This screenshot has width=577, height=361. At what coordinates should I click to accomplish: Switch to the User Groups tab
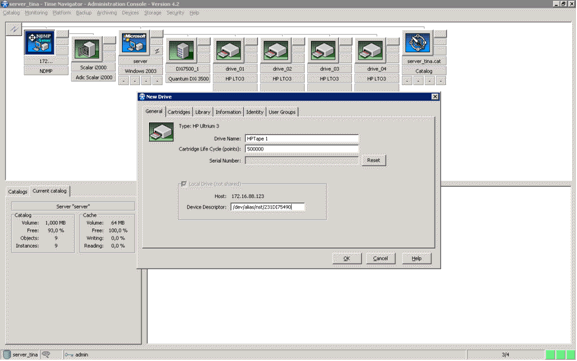(282, 112)
